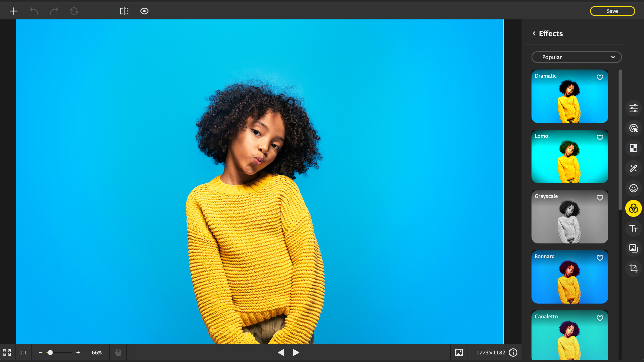Favorite the Dramatic effect with heart

point(600,77)
